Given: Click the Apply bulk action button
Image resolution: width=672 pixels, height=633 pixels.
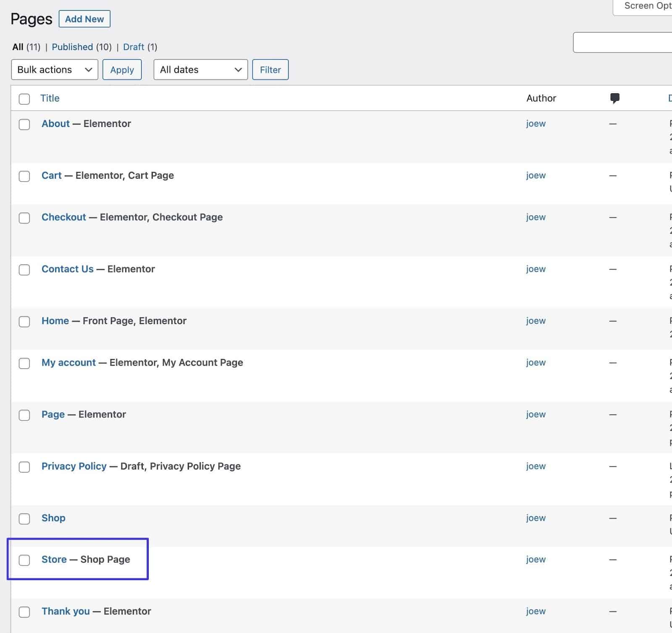Looking at the screenshot, I should tap(122, 70).
